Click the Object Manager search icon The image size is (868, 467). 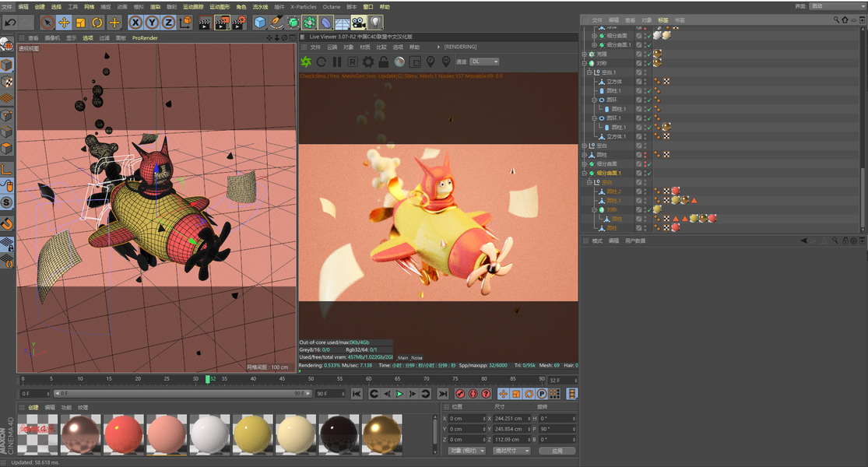[x=836, y=20]
